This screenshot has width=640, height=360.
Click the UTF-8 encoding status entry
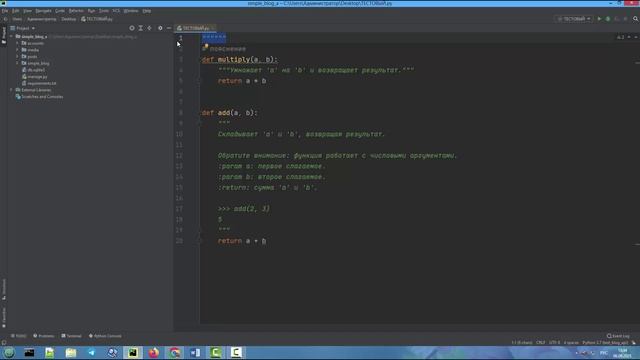click(x=554, y=342)
